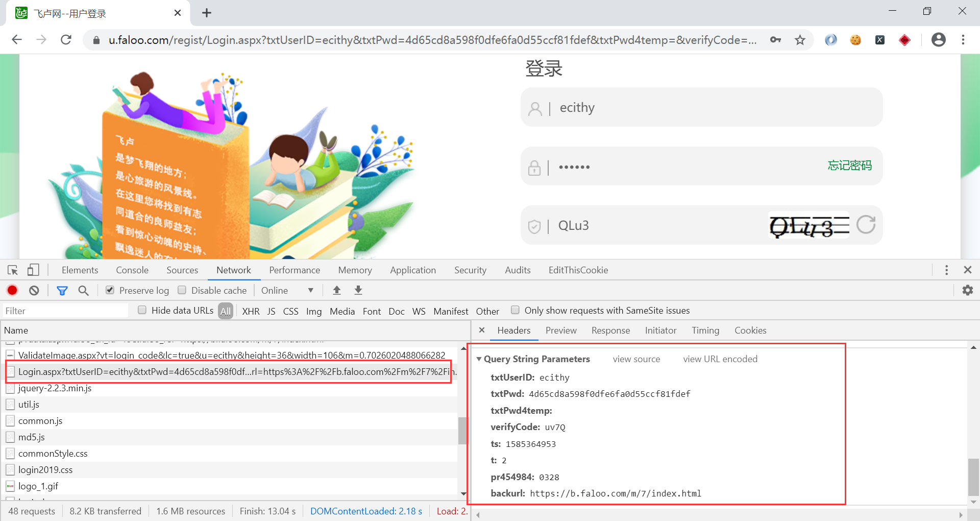Click the Filter text input field

pos(65,311)
